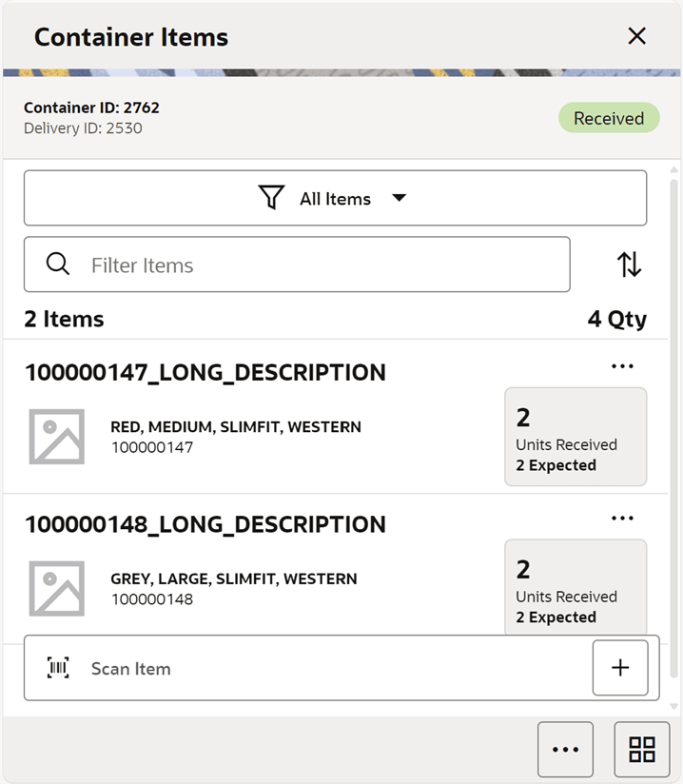Open the grid view icon at bottom right
This screenshot has height=784, width=683.
tap(642, 750)
